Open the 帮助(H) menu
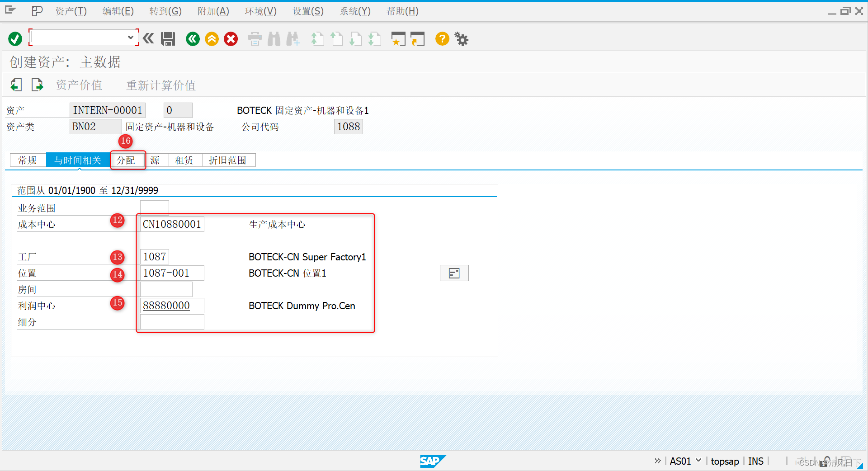 (x=402, y=11)
